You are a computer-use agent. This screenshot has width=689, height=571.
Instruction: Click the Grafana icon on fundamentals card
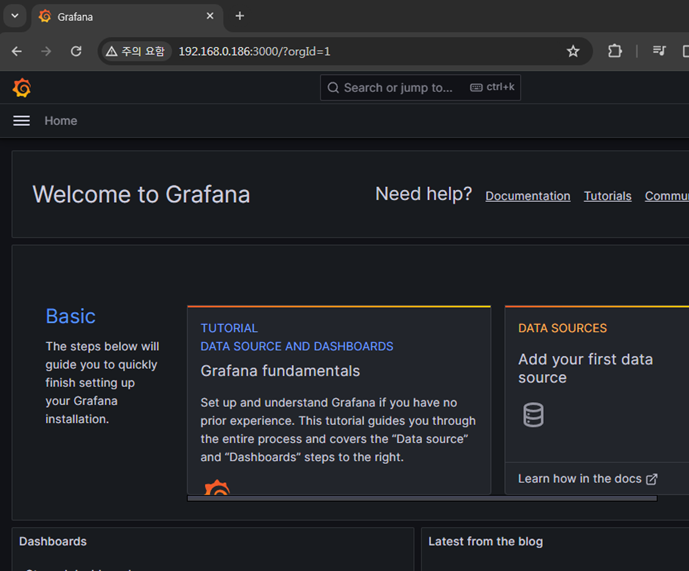(217, 487)
